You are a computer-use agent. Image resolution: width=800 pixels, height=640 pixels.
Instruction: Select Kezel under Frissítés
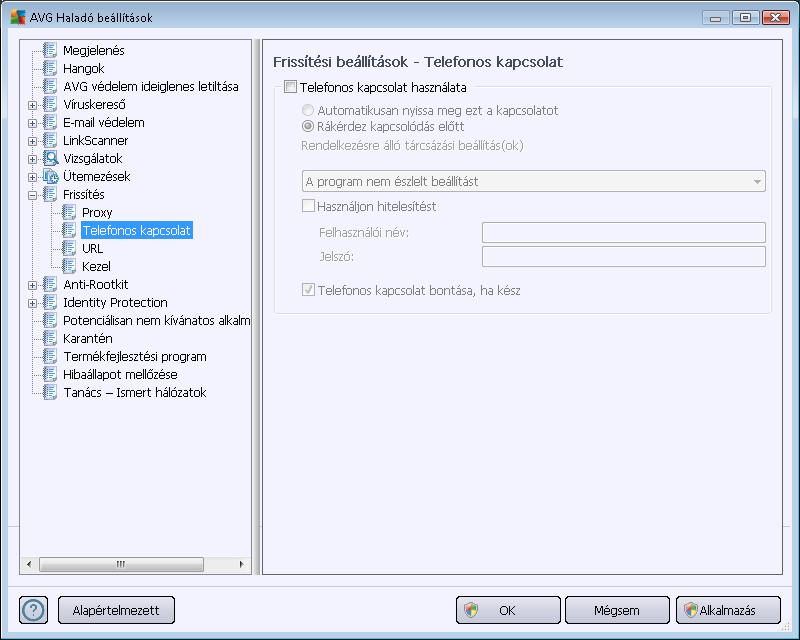pyautogui.click(x=96, y=266)
